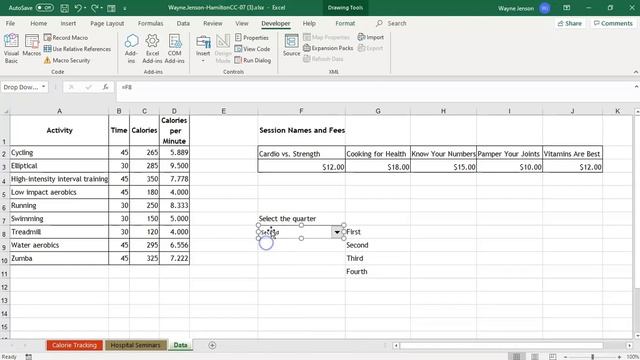Redo the last action
This screenshot has width=640, height=360.
[95, 8]
